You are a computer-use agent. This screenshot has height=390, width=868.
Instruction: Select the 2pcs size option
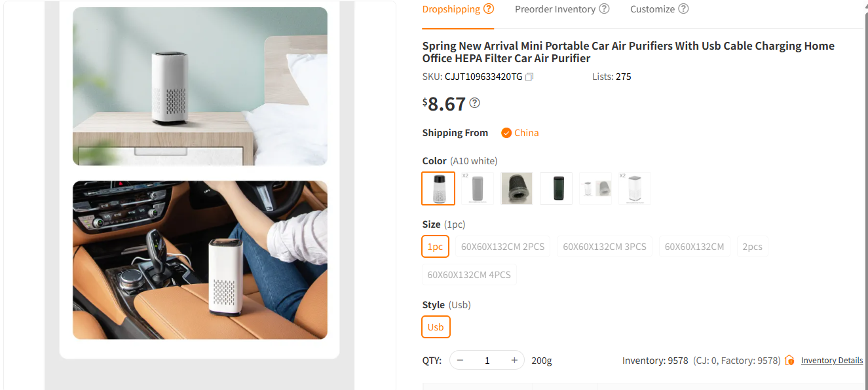[x=752, y=246]
